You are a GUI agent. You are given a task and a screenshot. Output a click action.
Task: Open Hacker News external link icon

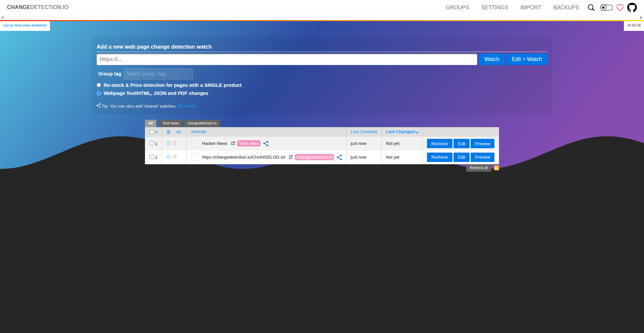coord(233,144)
